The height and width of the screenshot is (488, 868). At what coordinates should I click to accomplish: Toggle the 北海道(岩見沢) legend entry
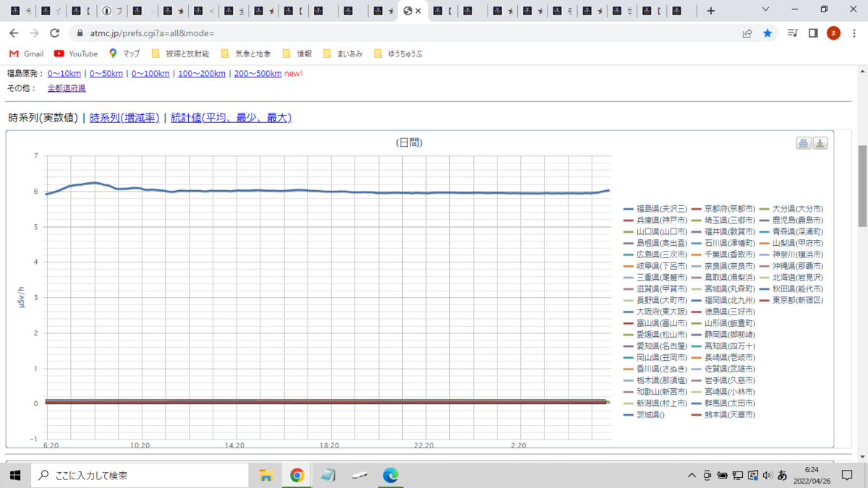[x=791, y=277]
